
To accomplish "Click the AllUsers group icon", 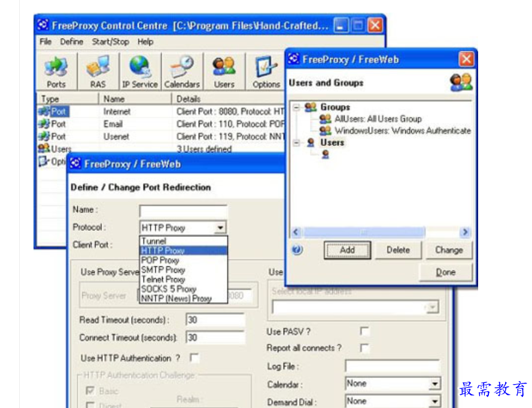I will coord(326,118).
